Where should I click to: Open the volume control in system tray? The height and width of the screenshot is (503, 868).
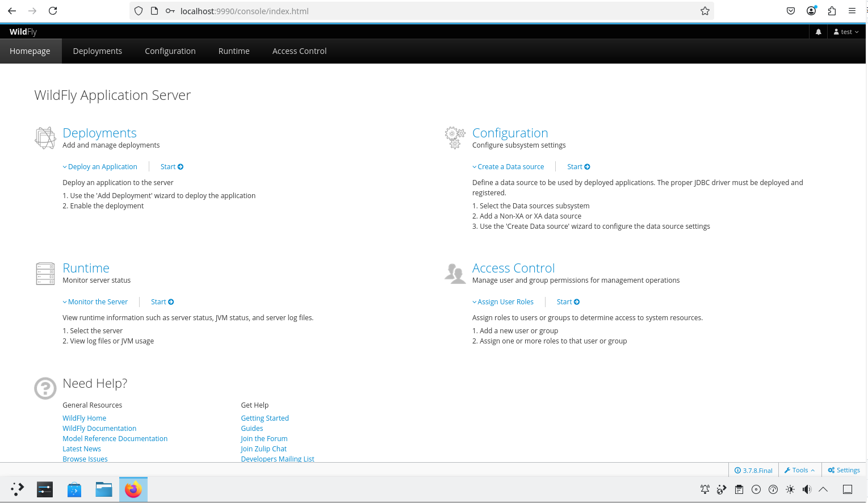coord(807,489)
